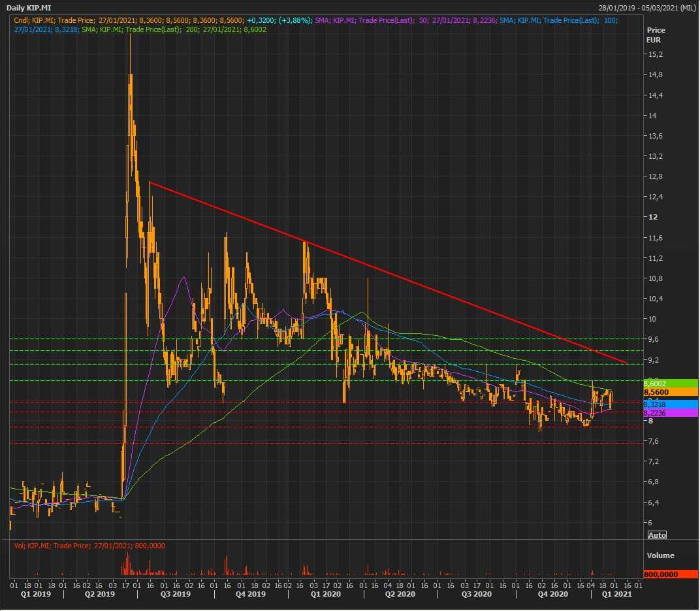Click the Price EUR axis header
This screenshot has width=700, height=611.
(656, 35)
